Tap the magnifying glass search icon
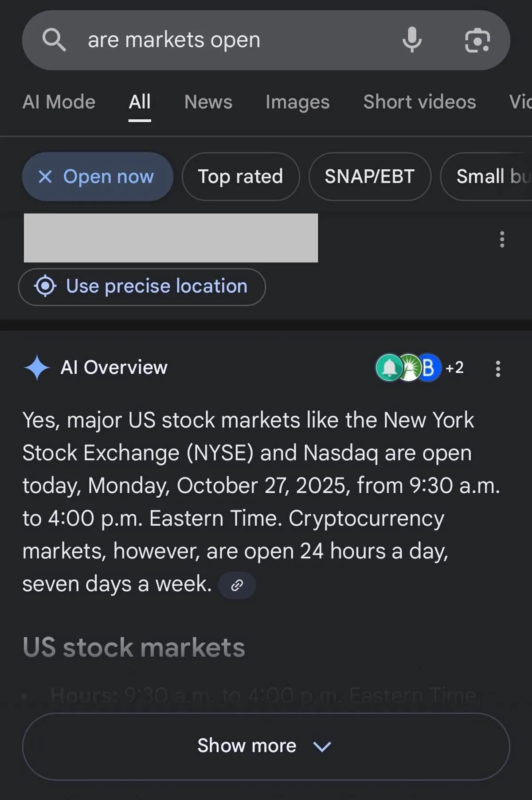 (x=54, y=40)
